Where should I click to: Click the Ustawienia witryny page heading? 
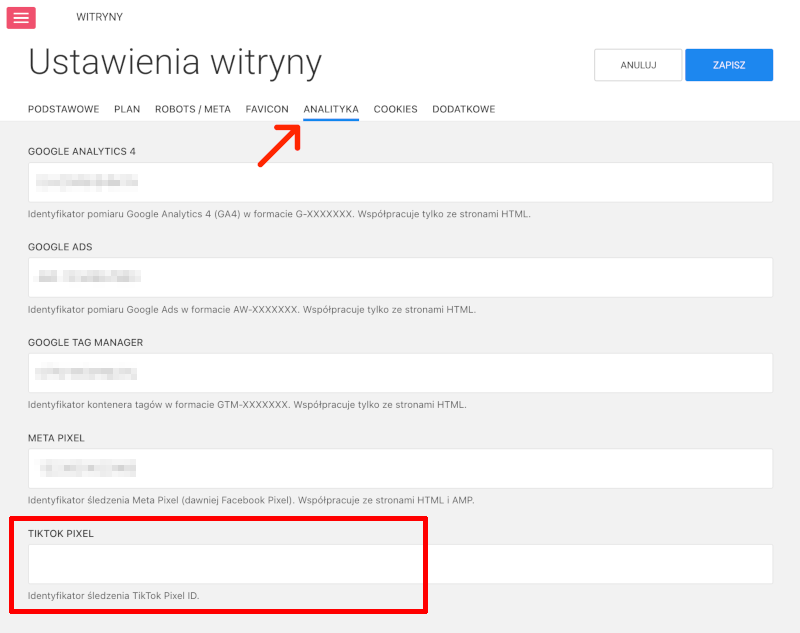click(175, 62)
